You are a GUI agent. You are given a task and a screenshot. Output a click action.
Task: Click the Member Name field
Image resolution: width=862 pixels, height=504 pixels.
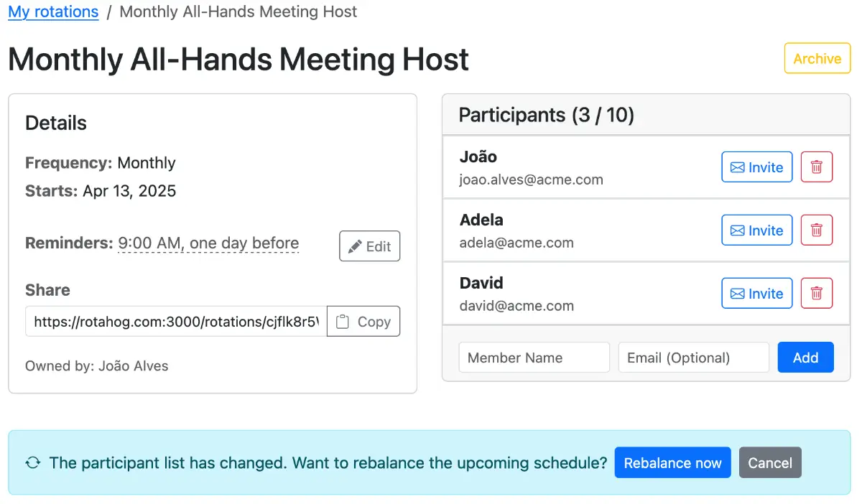point(534,358)
